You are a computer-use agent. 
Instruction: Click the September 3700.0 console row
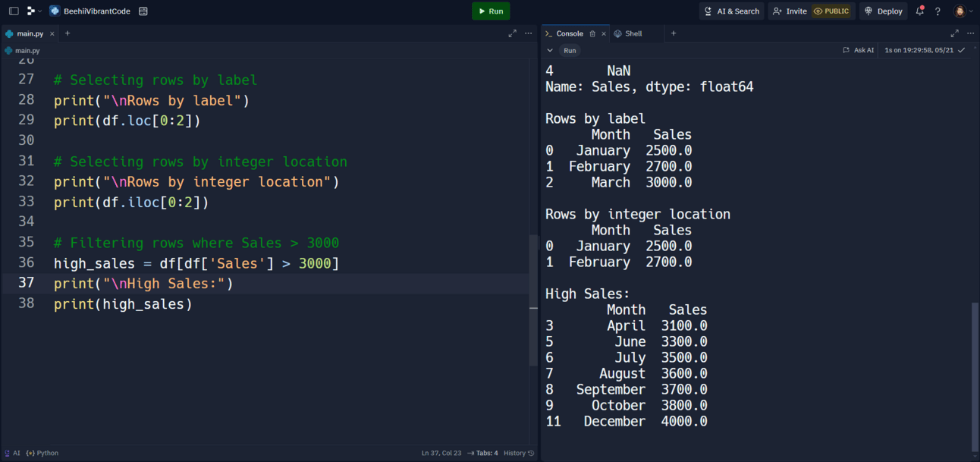(x=627, y=389)
